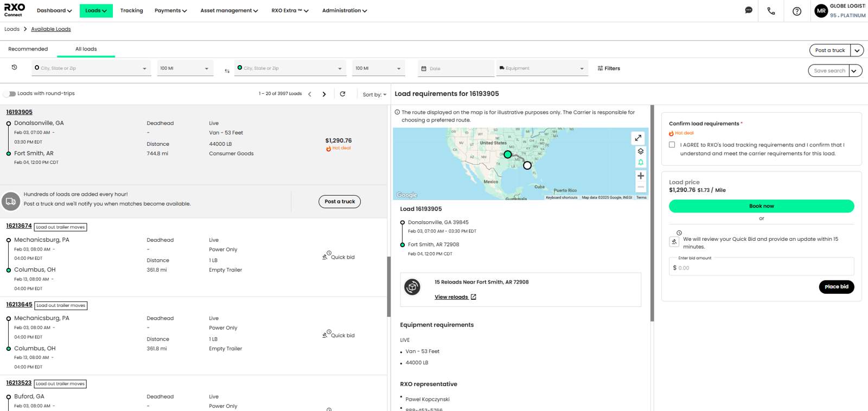Open the Asset management menu
868x411 pixels.
[229, 10]
